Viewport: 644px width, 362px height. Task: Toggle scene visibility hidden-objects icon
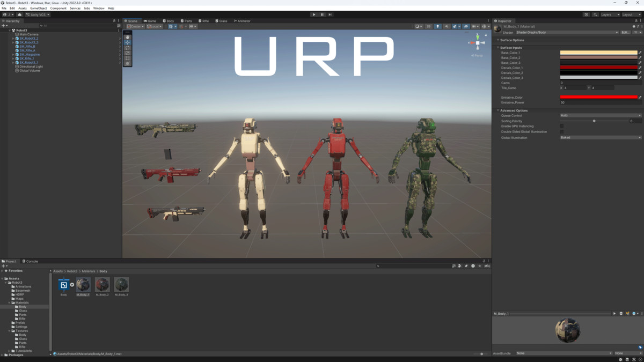466,26
